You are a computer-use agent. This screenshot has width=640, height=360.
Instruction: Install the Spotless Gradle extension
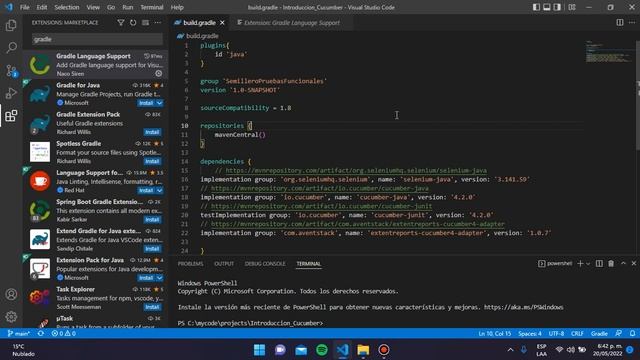tap(152, 161)
